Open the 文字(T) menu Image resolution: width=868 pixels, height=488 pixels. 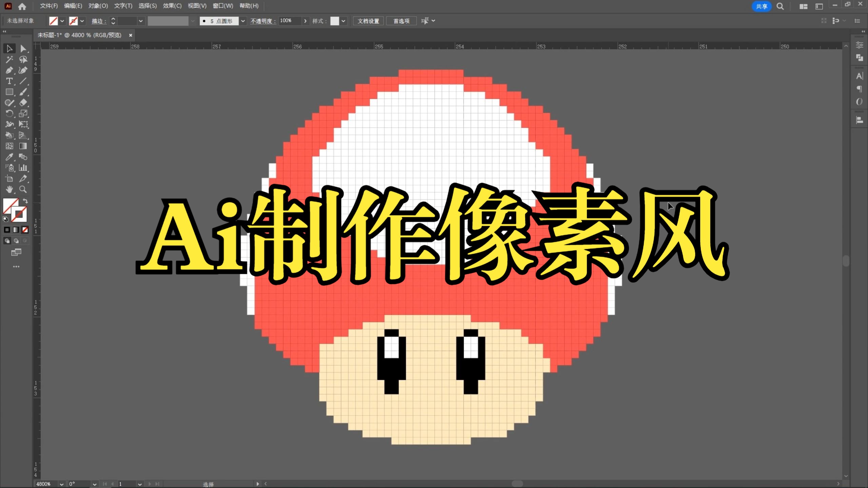click(x=123, y=6)
